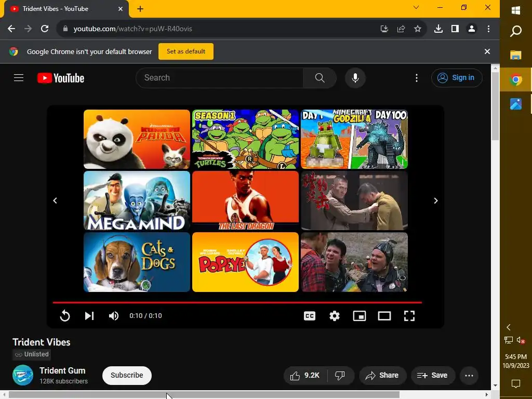Open The Last Dragon thumbnail
Screen dimensions: 532x399
245,201
